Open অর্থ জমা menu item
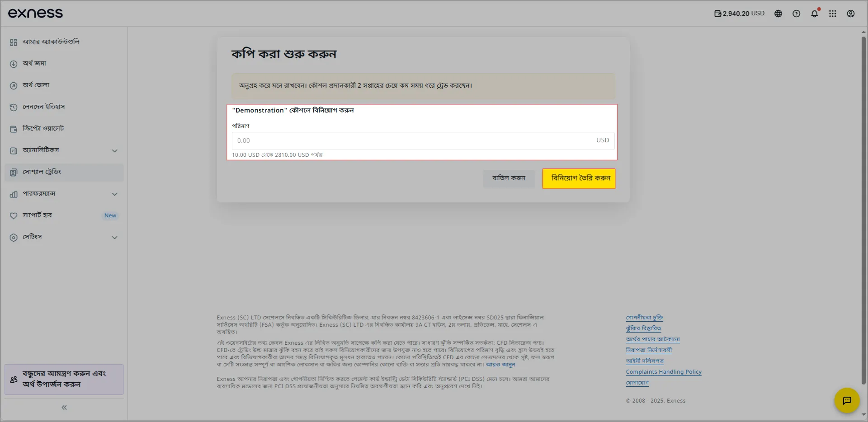Screen dimensions: 868x422 pos(64,63)
